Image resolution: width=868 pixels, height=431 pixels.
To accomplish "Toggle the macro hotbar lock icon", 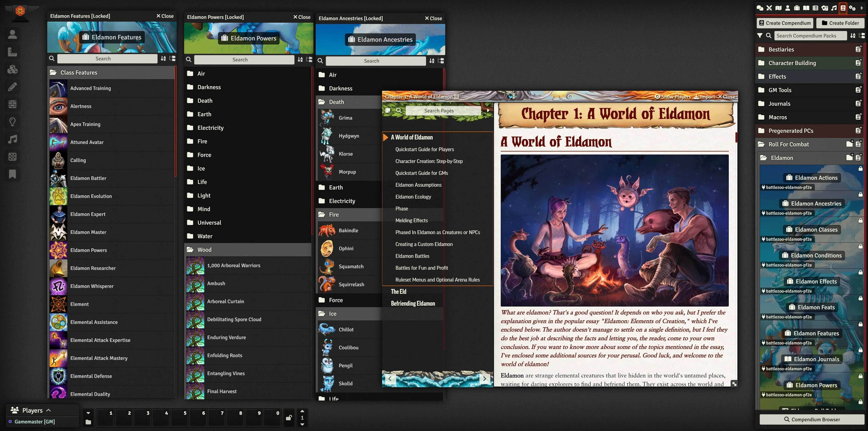I will 289,418.
